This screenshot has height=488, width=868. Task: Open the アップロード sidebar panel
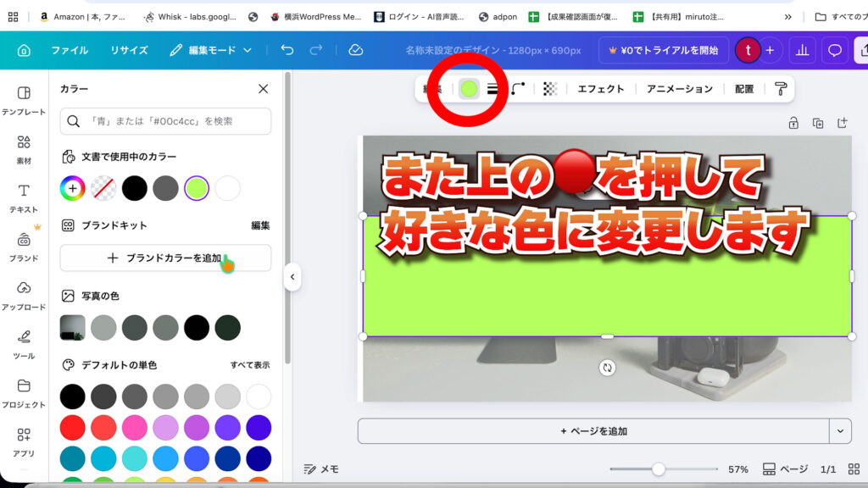coord(24,296)
